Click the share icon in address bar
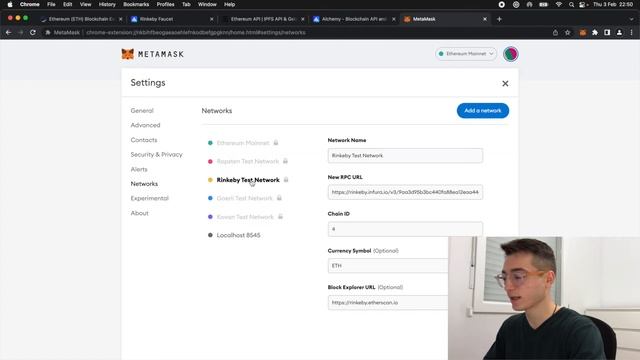This screenshot has height=360, width=640. pyautogui.click(x=555, y=33)
